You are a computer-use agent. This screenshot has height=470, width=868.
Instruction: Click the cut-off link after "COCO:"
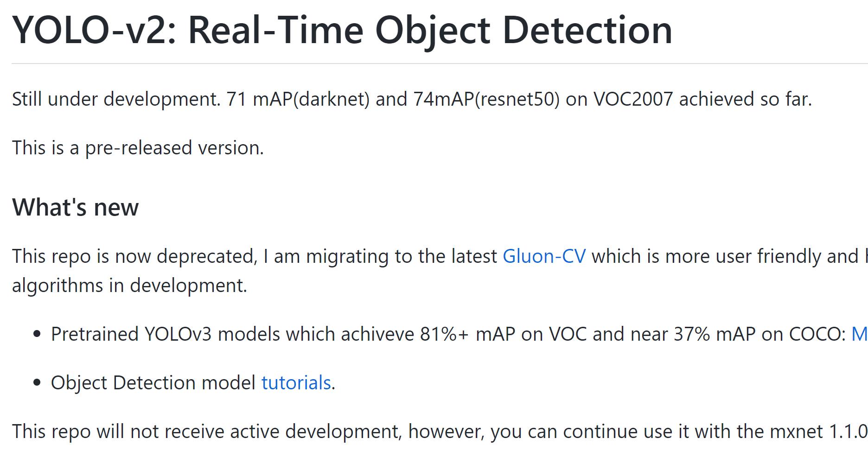[859, 334]
